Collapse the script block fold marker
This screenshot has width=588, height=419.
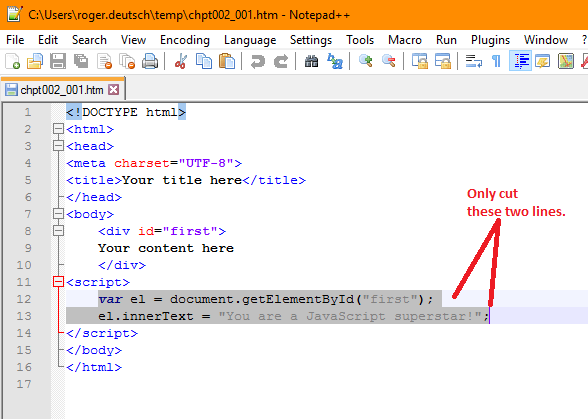[x=58, y=282]
